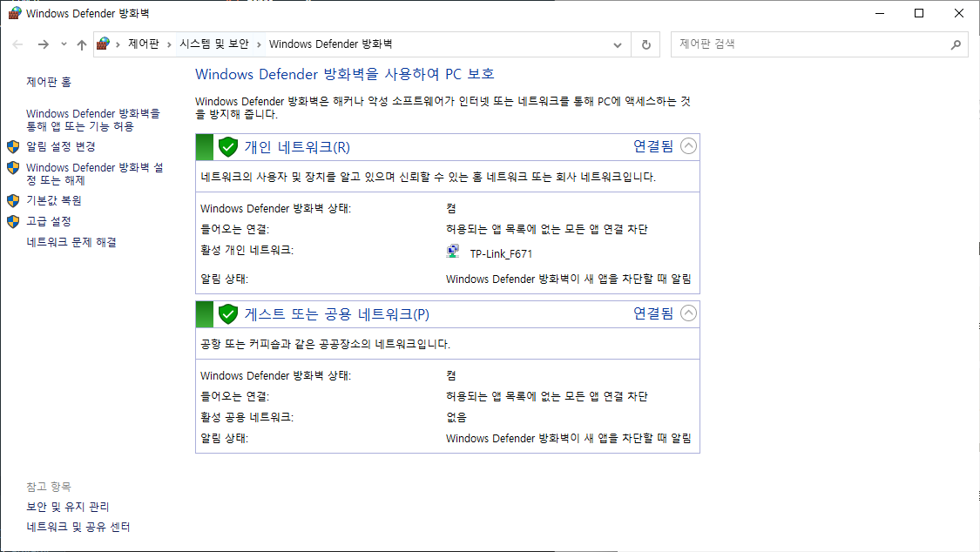Click the search magnifier icon
This screenshot has width=980, height=552.
[956, 44]
